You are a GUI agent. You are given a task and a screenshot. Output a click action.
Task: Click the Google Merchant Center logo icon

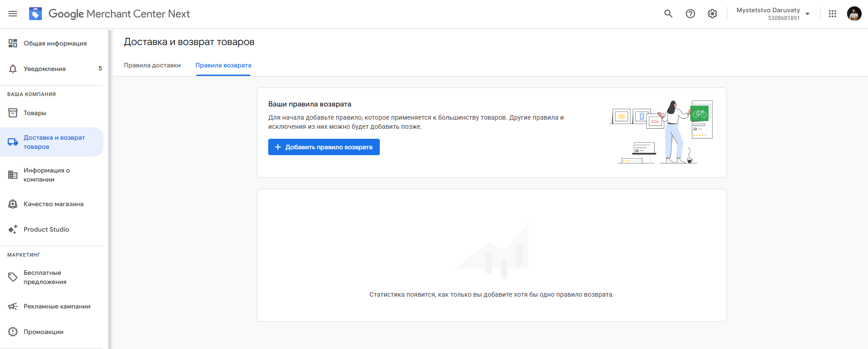coord(36,14)
